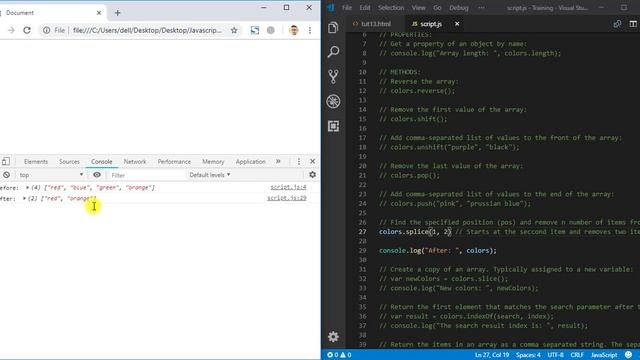640x360 pixels.
Task: Click the Chrome address bar URL
Action: click(147, 30)
